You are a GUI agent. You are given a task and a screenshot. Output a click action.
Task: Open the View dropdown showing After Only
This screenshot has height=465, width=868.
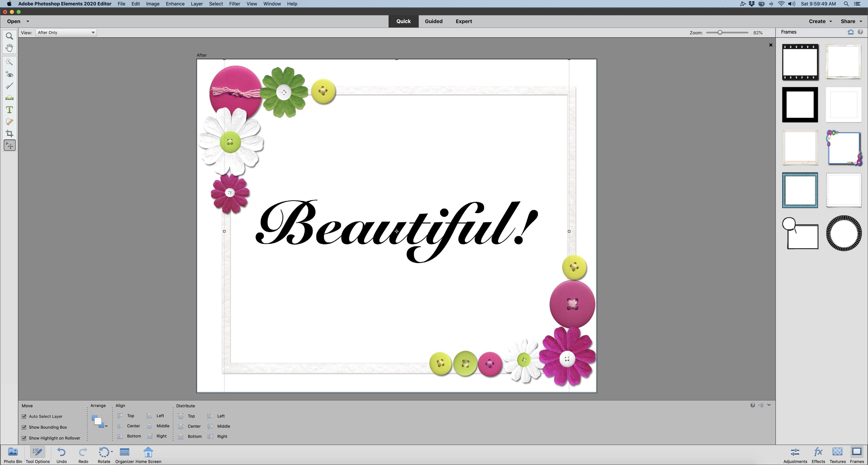(66, 32)
